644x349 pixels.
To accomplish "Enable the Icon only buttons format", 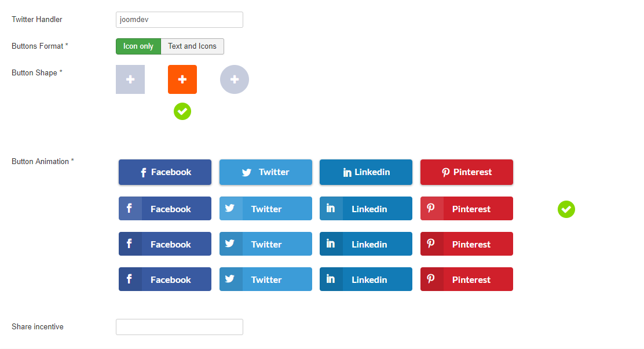I will (138, 46).
